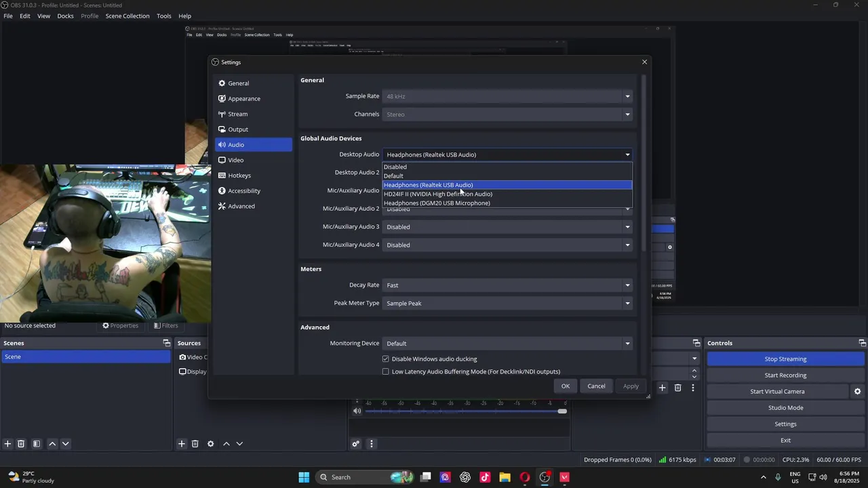
Task: Show hidden system tray icons chevron
Action: click(x=763, y=477)
